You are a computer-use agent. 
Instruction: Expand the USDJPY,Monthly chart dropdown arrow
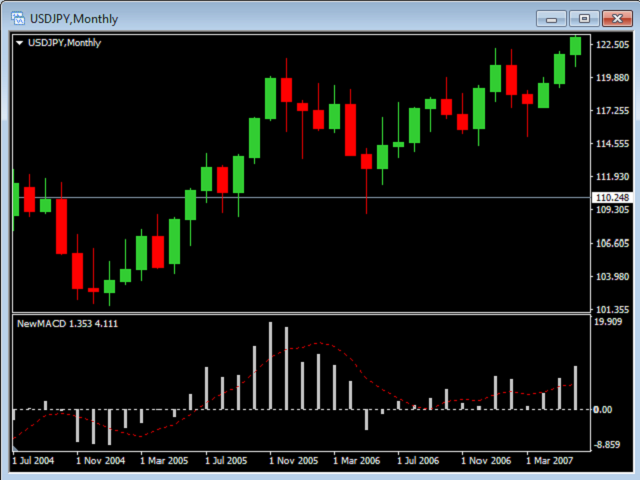[x=19, y=42]
